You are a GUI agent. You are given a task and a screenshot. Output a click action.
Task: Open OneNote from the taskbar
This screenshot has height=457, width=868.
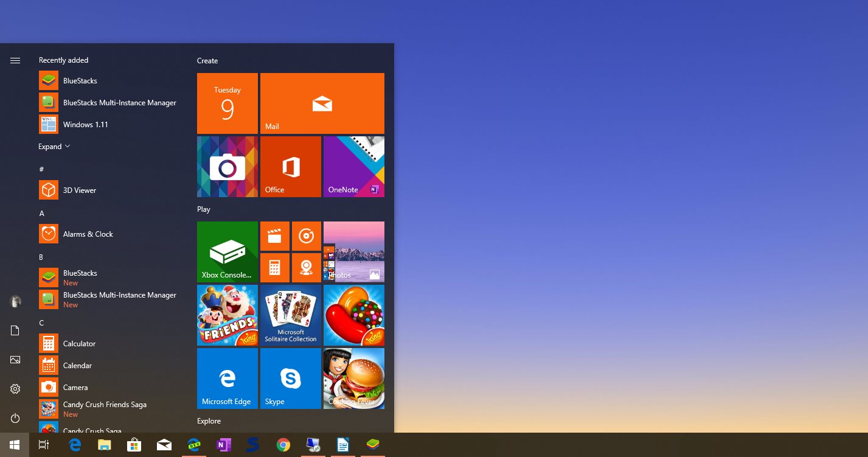coord(224,445)
